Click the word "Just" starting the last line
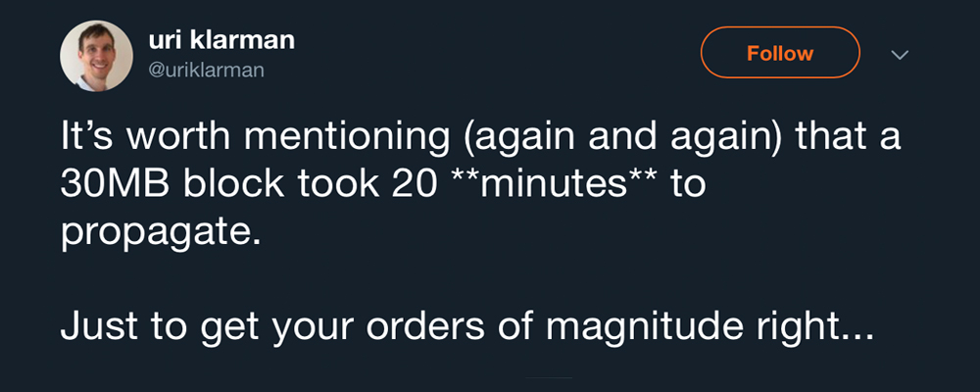 pos(94,326)
